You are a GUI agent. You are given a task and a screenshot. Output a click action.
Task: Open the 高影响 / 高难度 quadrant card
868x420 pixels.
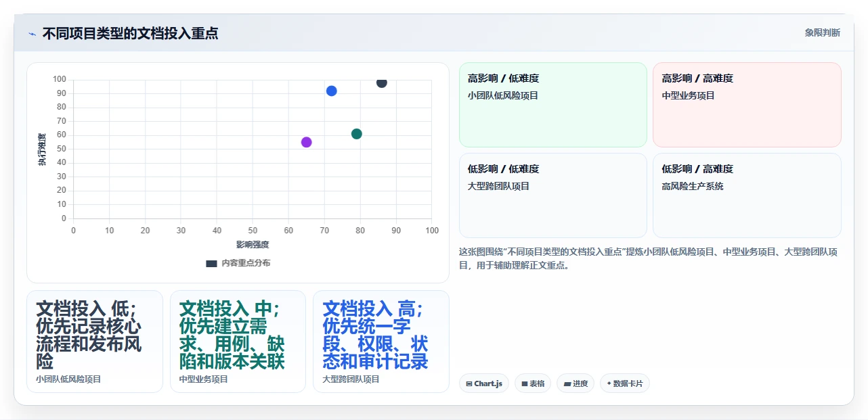[x=747, y=105]
